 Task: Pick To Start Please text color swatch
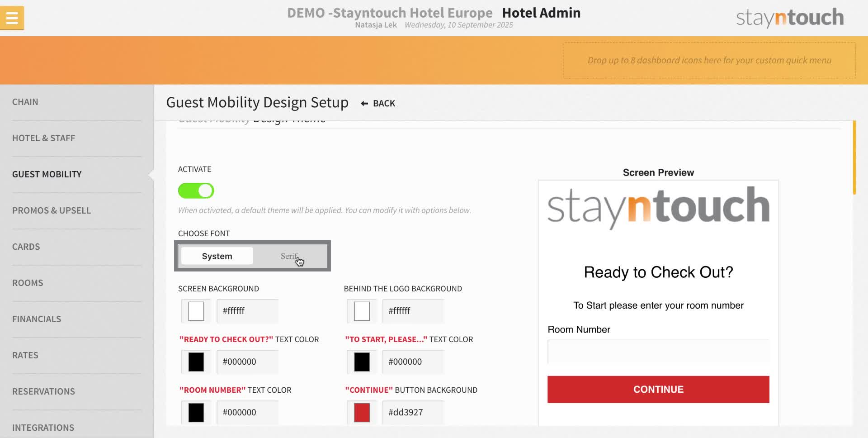pos(362,362)
